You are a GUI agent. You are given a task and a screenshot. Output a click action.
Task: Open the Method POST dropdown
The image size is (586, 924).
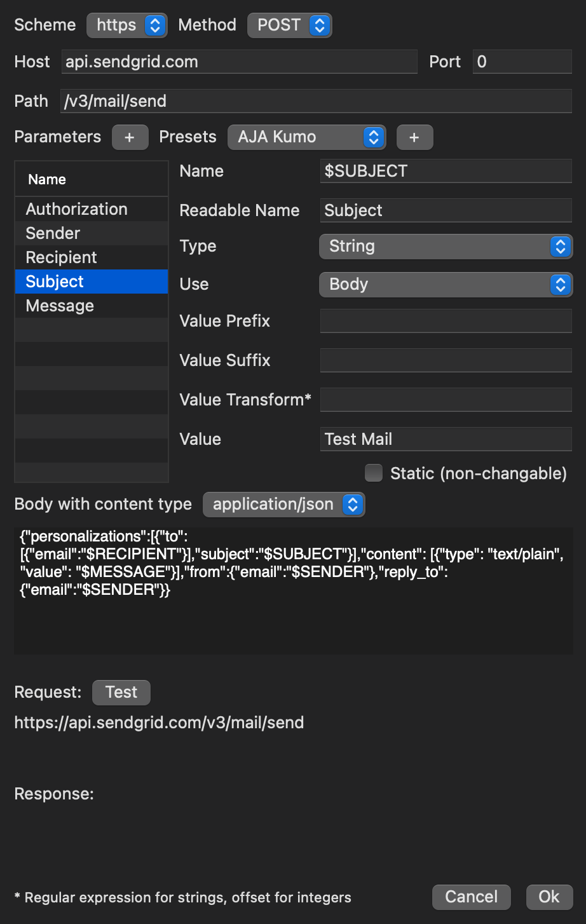pyautogui.click(x=289, y=25)
